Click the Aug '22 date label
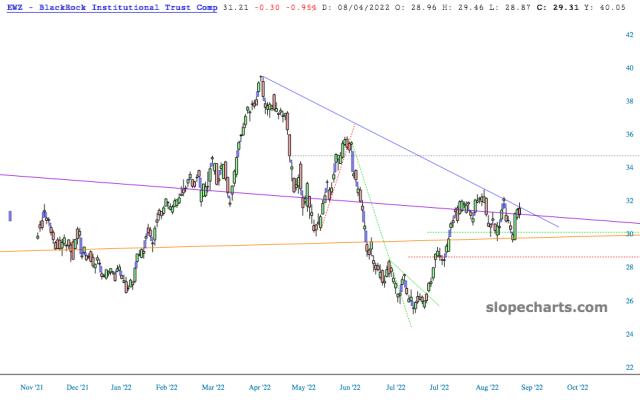 pyautogui.click(x=487, y=387)
